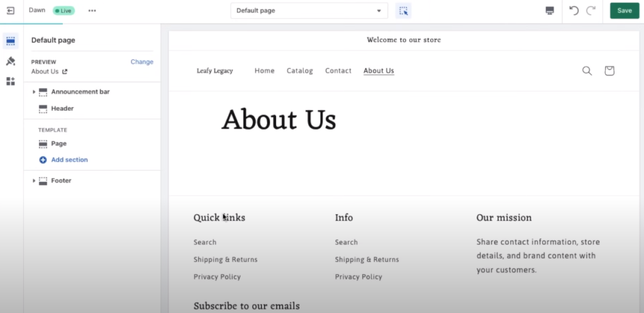The height and width of the screenshot is (313, 644).
Task: Click the exit editor icon
Action: click(11, 11)
